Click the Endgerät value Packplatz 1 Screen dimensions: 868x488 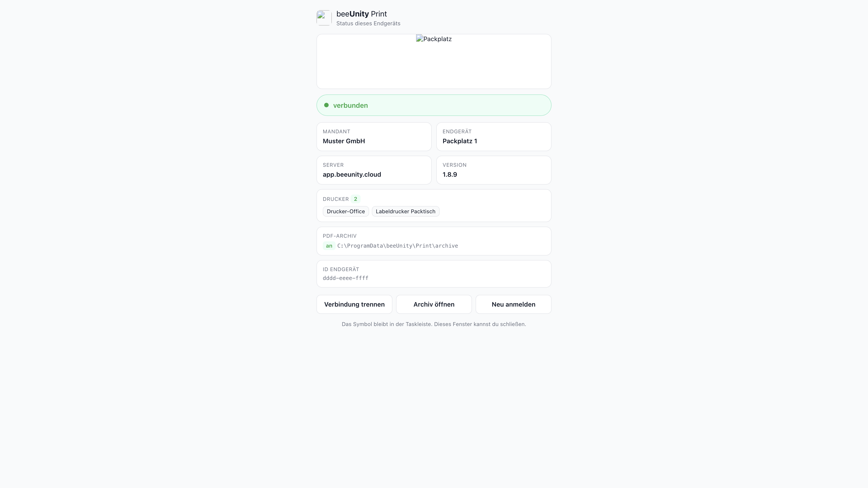pyautogui.click(x=460, y=141)
